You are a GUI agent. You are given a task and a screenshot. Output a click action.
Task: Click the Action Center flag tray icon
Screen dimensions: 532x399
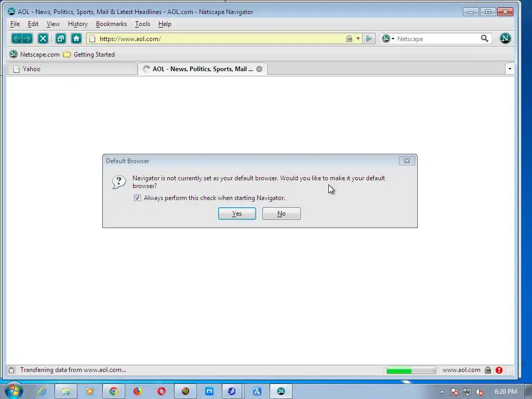(454, 392)
